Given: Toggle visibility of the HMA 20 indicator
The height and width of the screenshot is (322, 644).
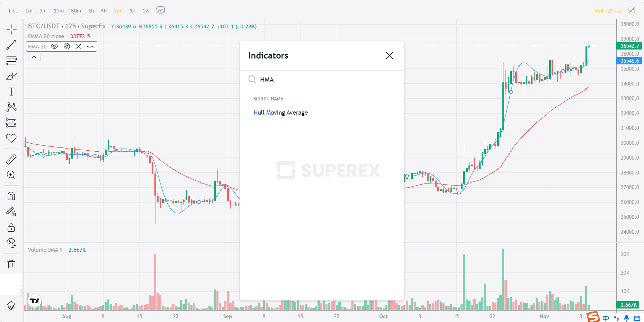Looking at the screenshot, I should tap(54, 46).
